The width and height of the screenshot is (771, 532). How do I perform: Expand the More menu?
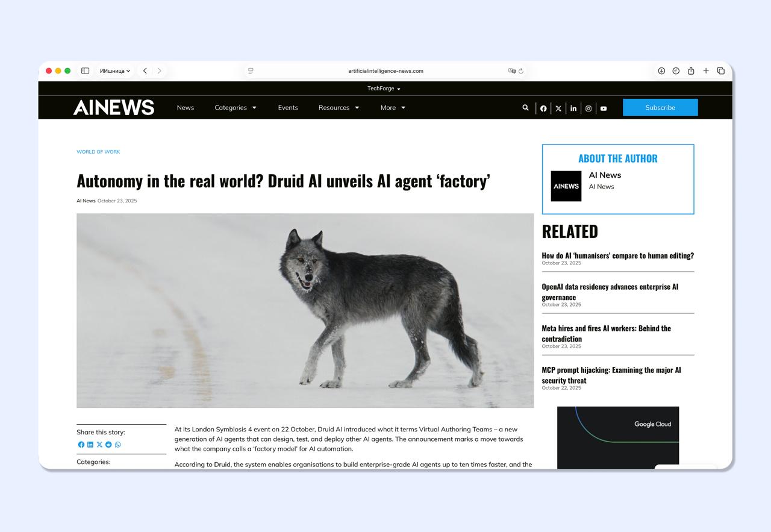393,108
